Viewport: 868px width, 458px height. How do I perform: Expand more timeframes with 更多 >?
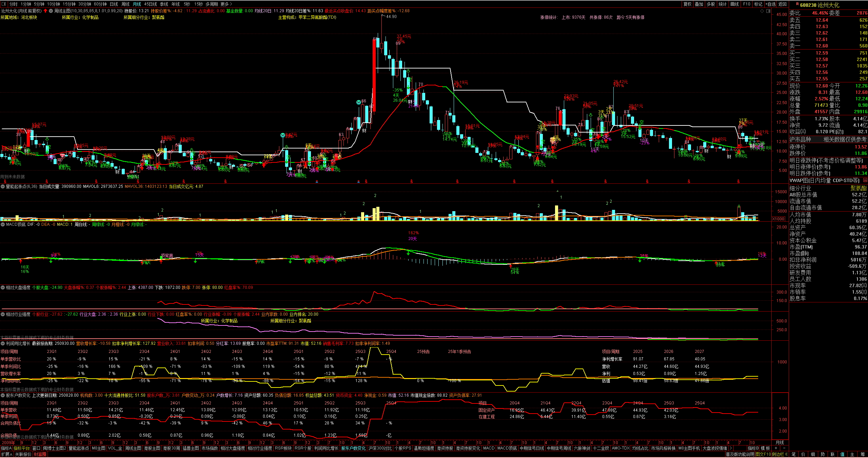coord(226,4)
